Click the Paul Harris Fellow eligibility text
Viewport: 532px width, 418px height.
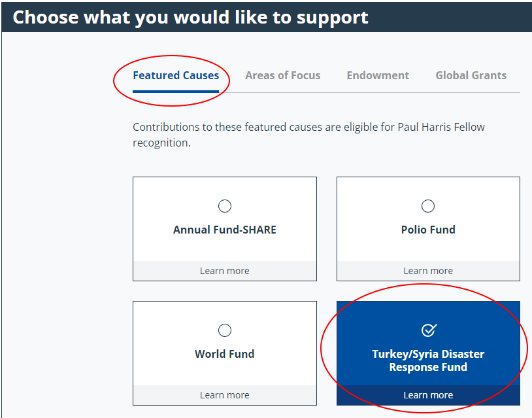tap(308, 127)
